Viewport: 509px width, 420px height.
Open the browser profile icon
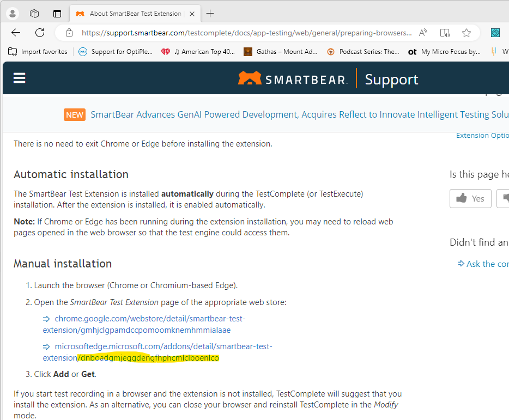coord(13,14)
